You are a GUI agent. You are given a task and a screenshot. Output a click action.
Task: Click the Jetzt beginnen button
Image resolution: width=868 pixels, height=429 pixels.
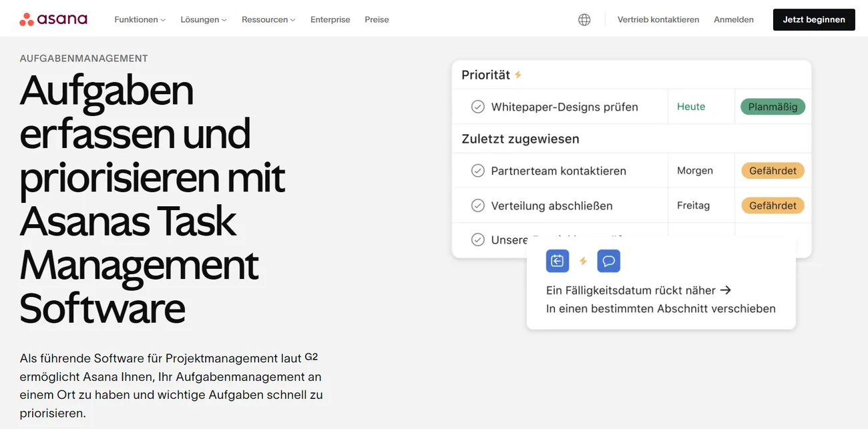814,19
